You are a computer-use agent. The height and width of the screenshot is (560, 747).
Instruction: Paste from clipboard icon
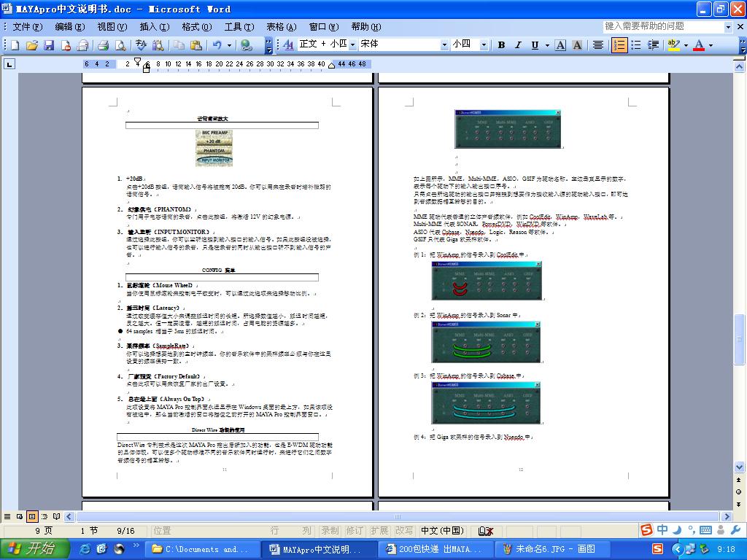point(196,45)
